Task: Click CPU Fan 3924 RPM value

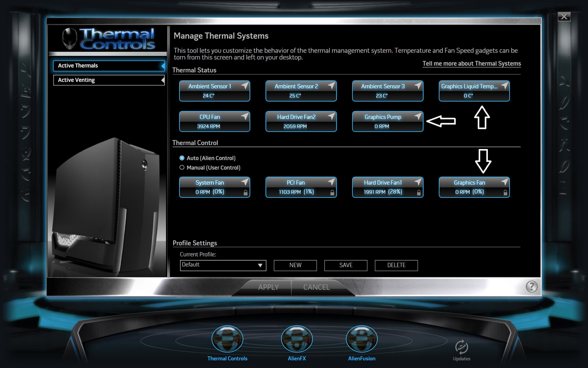Action: tap(209, 126)
